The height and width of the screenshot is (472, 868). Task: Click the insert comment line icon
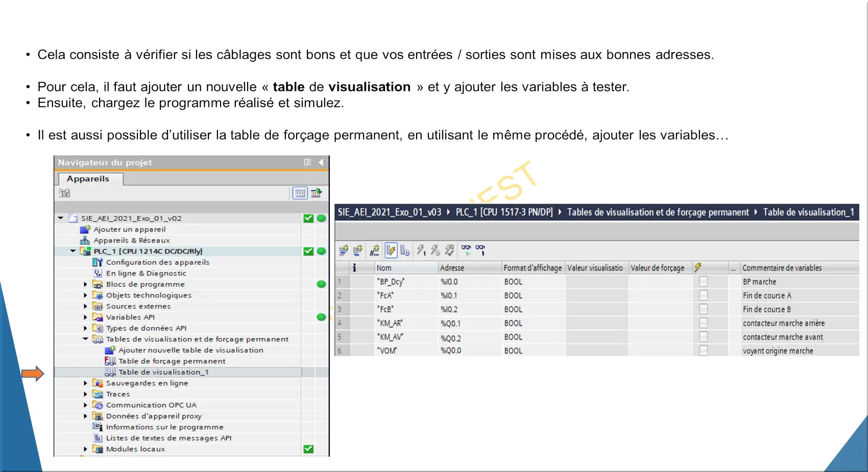point(375,250)
